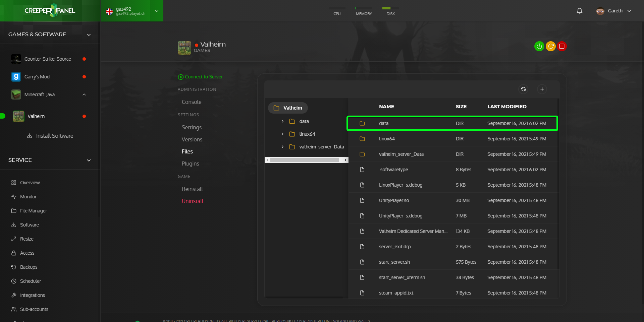Click the Scheduler clock icon
The width and height of the screenshot is (644, 322).
pyautogui.click(x=14, y=281)
